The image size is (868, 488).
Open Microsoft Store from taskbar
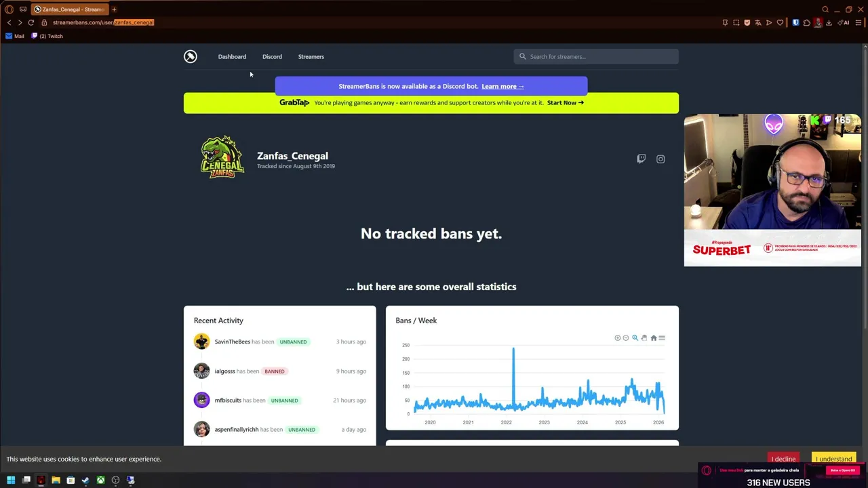pos(71,480)
